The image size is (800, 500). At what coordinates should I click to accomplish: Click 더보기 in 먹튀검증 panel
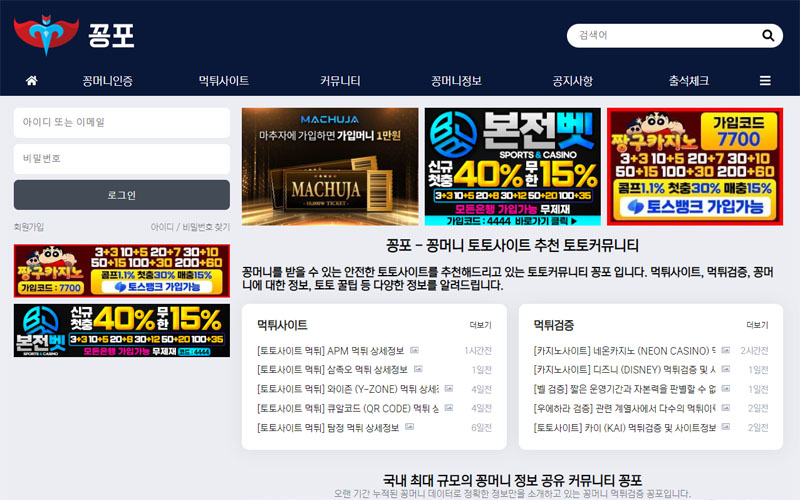tap(757, 325)
